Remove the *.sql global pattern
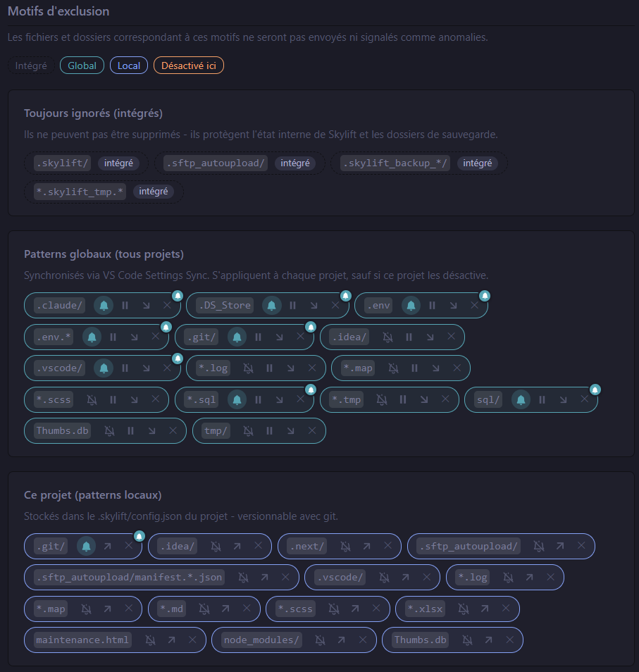The image size is (639, 672). tap(300, 400)
